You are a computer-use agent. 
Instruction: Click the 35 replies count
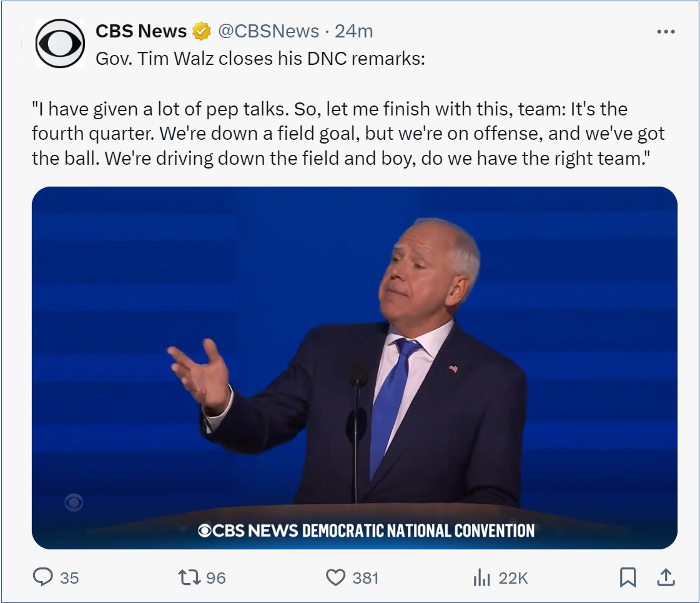click(x=69, y=578)
